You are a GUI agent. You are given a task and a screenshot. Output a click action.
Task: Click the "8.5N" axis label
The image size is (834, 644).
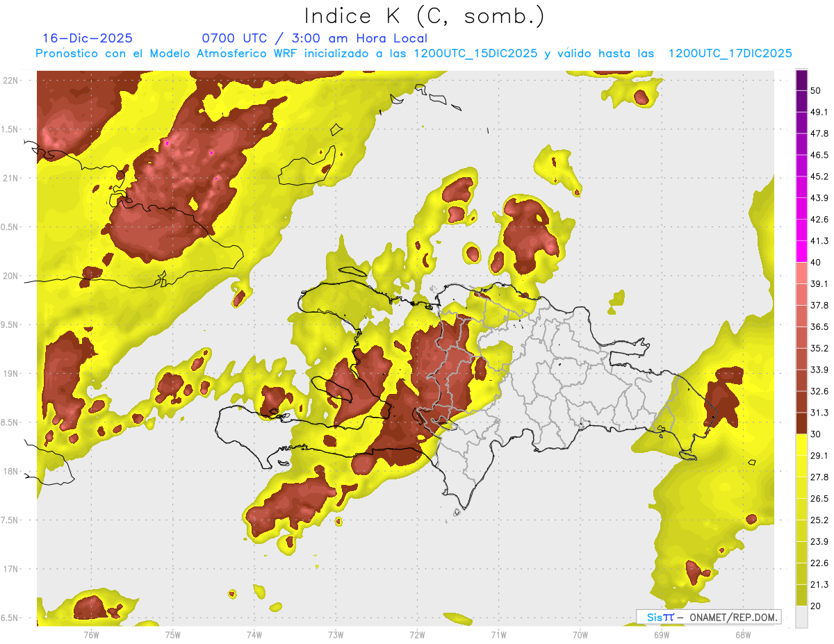[x=10, y=422]
